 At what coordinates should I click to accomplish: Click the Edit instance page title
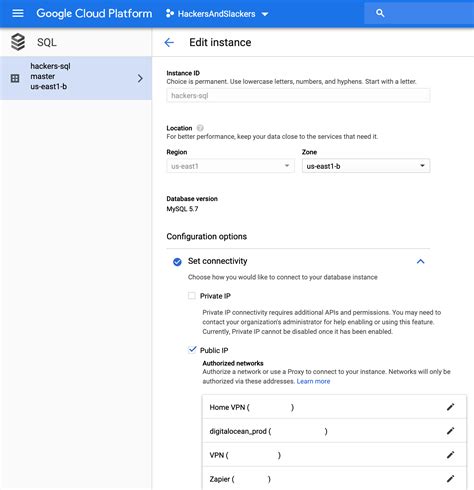point(220,42)
